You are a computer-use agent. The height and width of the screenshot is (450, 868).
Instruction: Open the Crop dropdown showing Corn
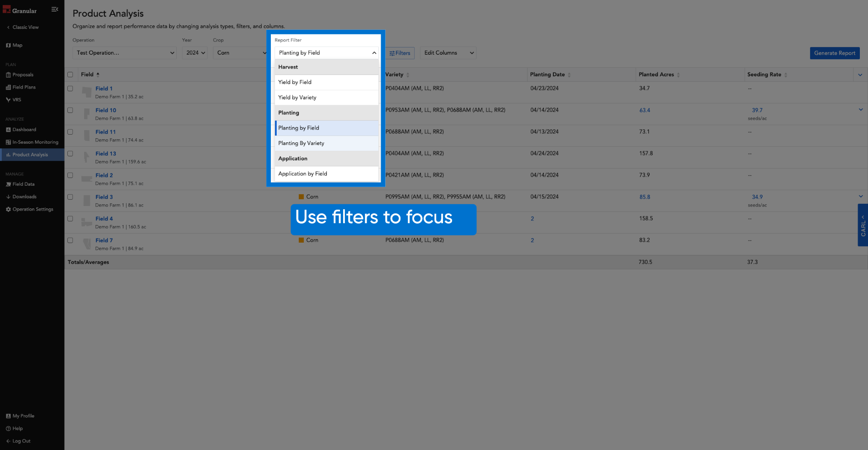point(240,53)
